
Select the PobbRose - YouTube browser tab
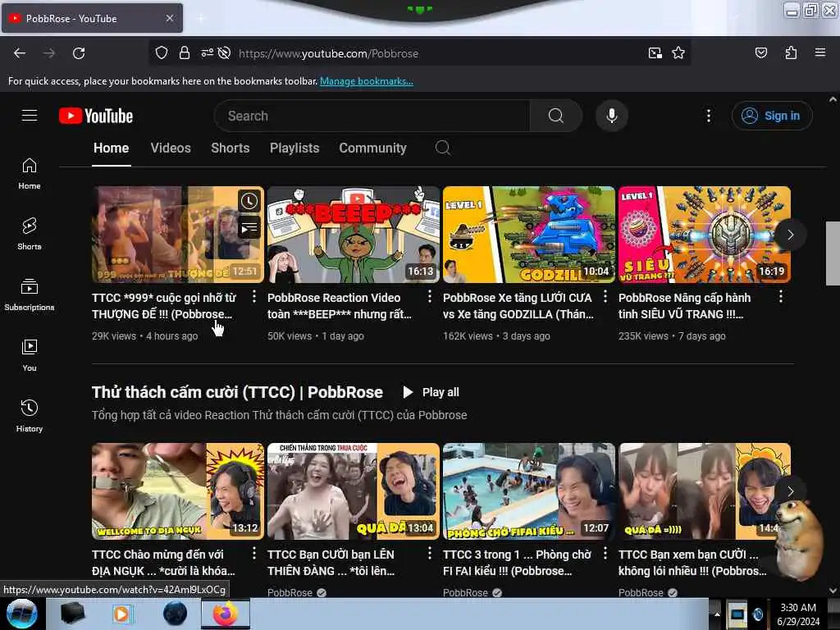coord(92,19)
